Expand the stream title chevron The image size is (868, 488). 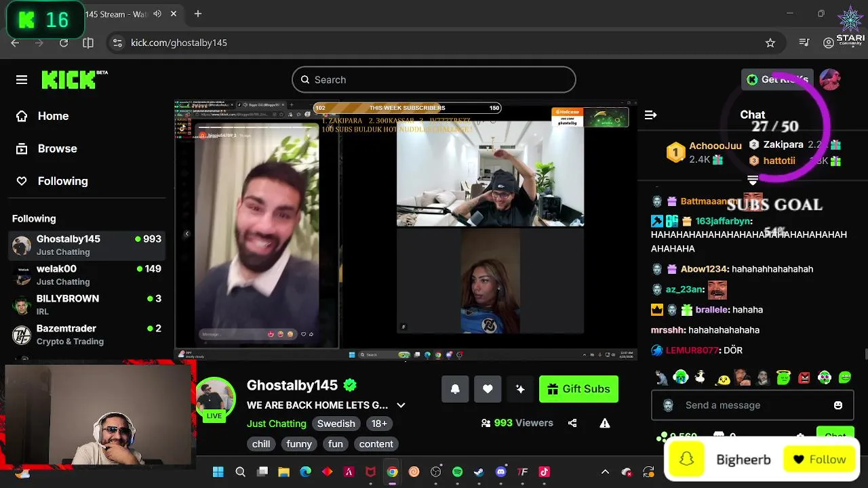click(x=401, y=405)
